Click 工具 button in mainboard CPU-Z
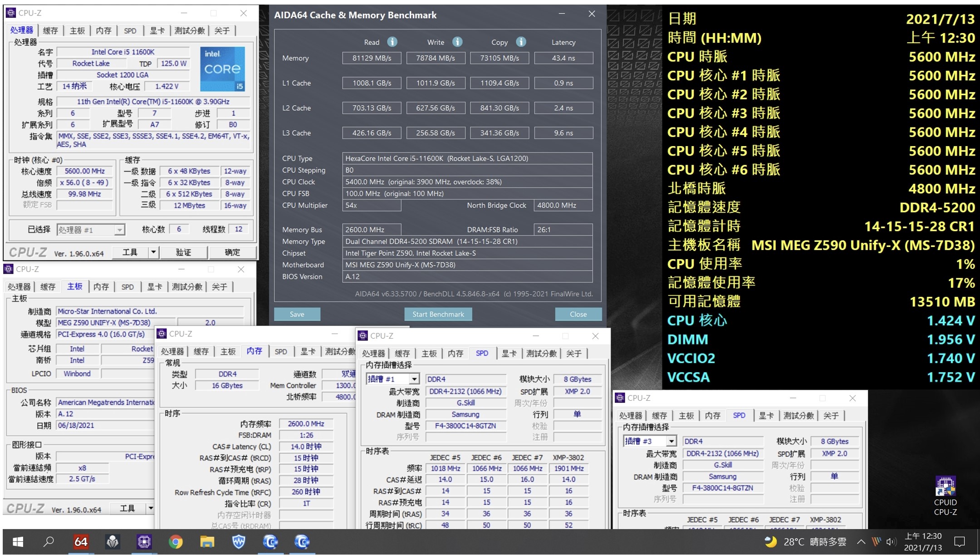This screenshot has width=980, height=555. 127,508
